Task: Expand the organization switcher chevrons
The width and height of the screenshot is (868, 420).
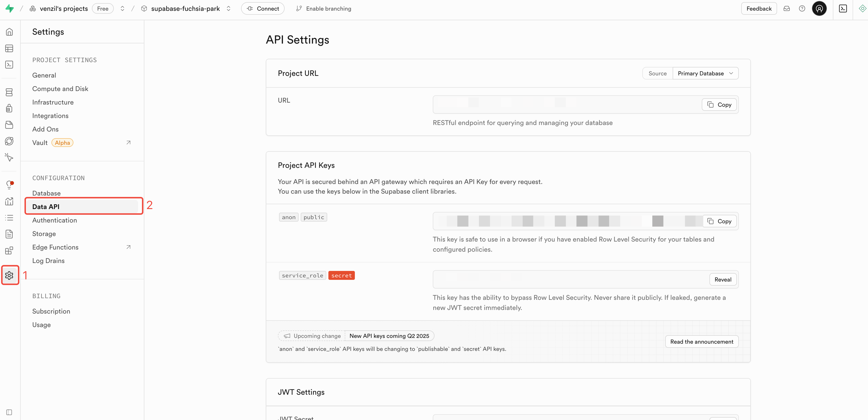Action: point(122,8)
